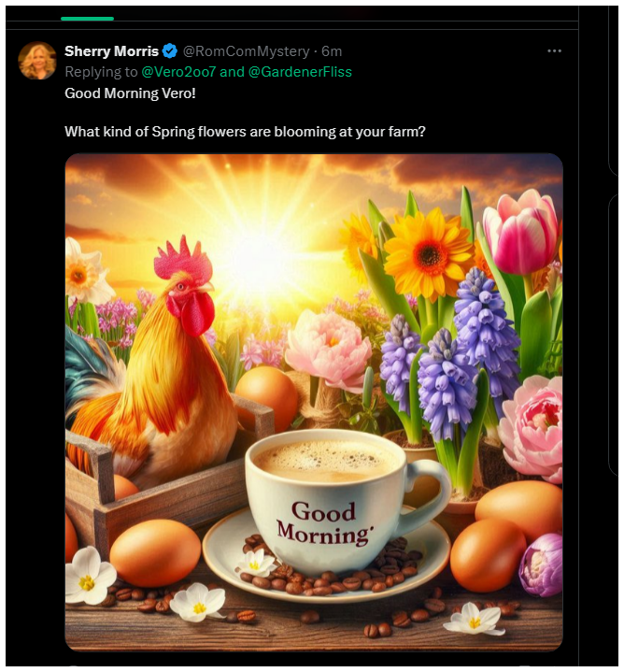The width and height of the screenshot is (624, 672).
Task: Open the @GardenerFliss profile mention
Action: (x=300, y=71)
